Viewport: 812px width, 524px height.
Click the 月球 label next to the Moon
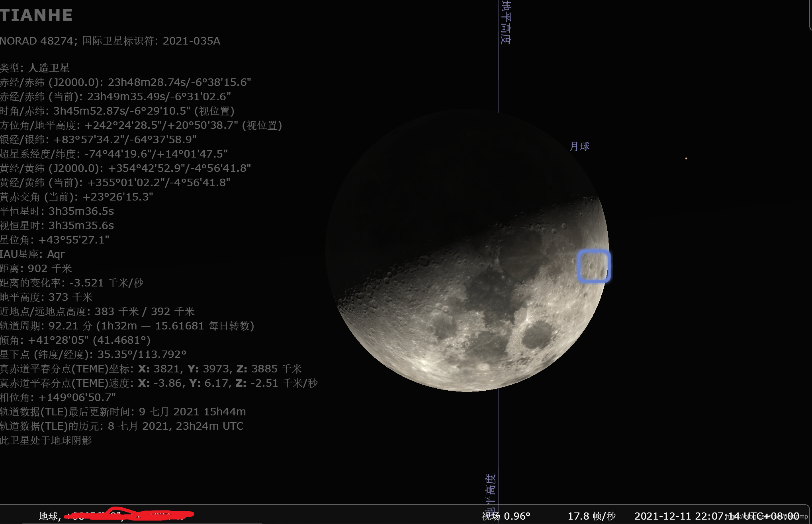tap(579, 146)
